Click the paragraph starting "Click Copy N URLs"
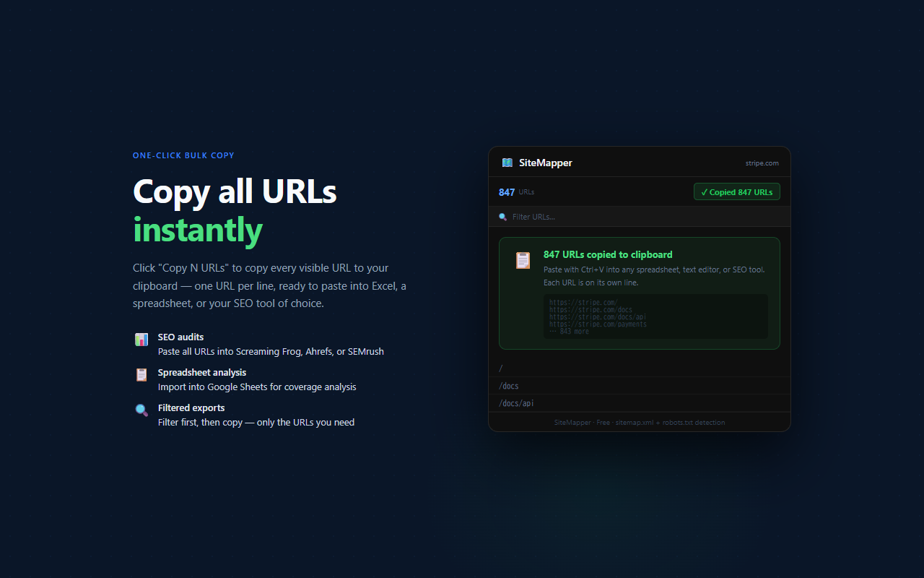 pos(269,285)
